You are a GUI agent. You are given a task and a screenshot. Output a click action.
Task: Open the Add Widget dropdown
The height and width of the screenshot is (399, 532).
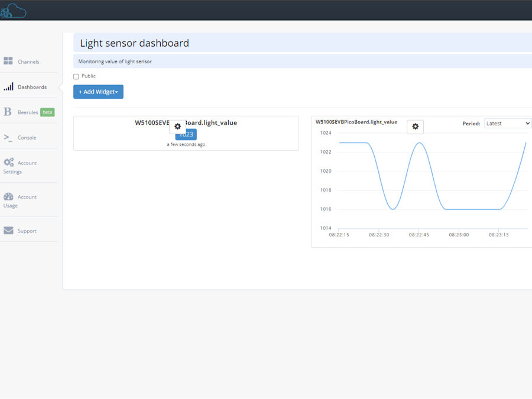click(98, 92)
